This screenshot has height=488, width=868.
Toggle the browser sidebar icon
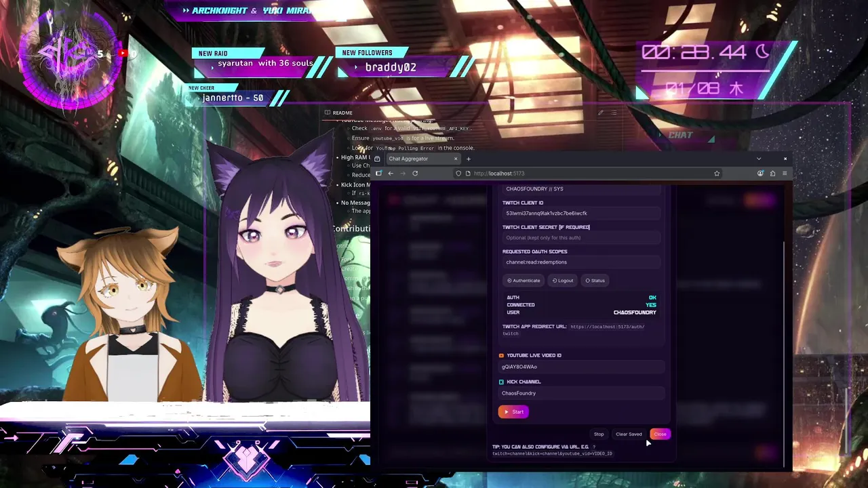coord(378,174)
